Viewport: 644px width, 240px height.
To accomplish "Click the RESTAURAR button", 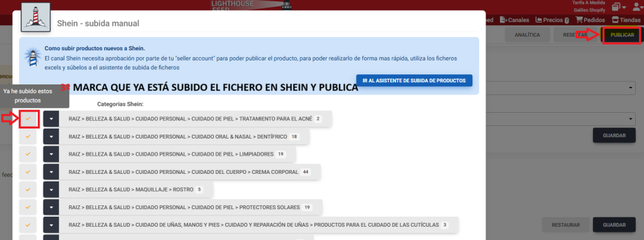I will (x=565, y=225).
